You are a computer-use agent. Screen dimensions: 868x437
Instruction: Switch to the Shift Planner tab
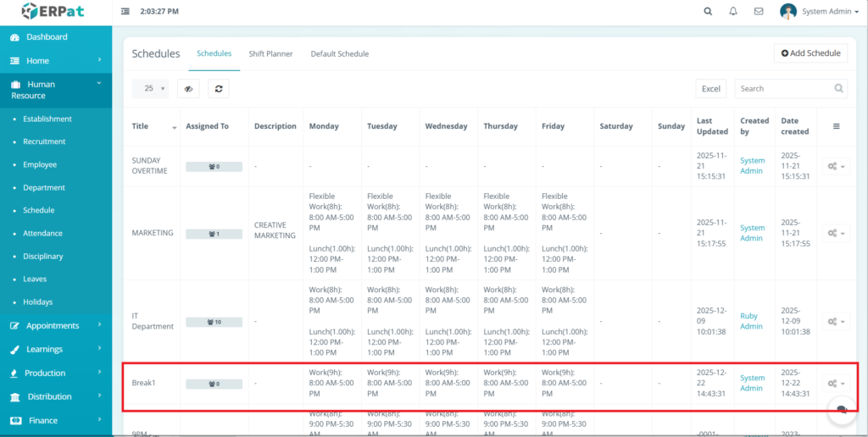270,54
